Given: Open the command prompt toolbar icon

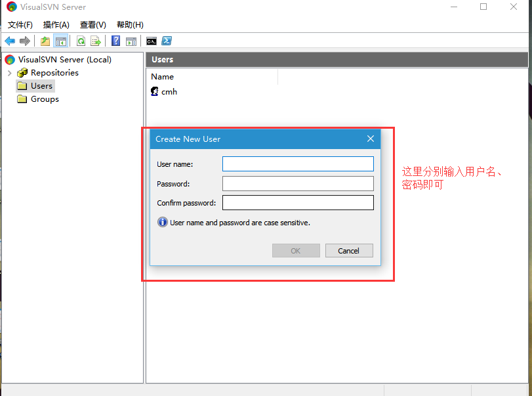Looking at the screenshot, I should 152,41.
